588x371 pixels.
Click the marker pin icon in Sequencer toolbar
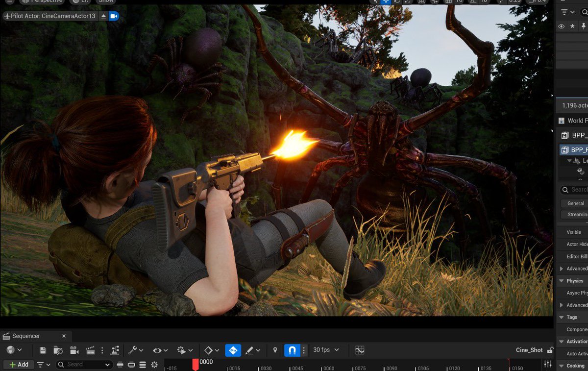click(x=275, y=350)
